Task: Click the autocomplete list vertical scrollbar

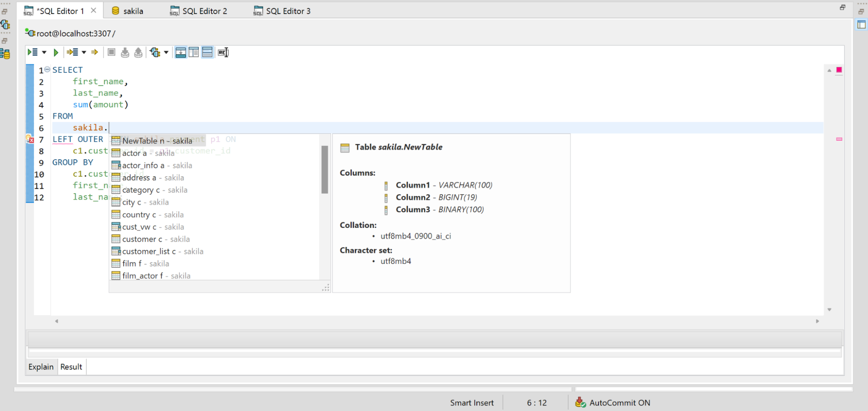Action: pos(324,170)
